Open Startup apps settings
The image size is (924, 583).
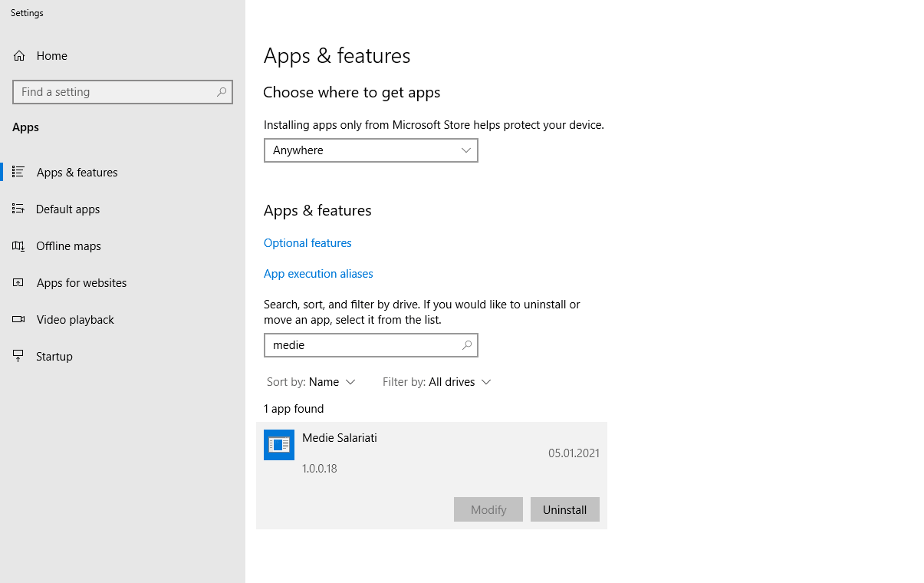pyautogui.click(x=123, y=356)
